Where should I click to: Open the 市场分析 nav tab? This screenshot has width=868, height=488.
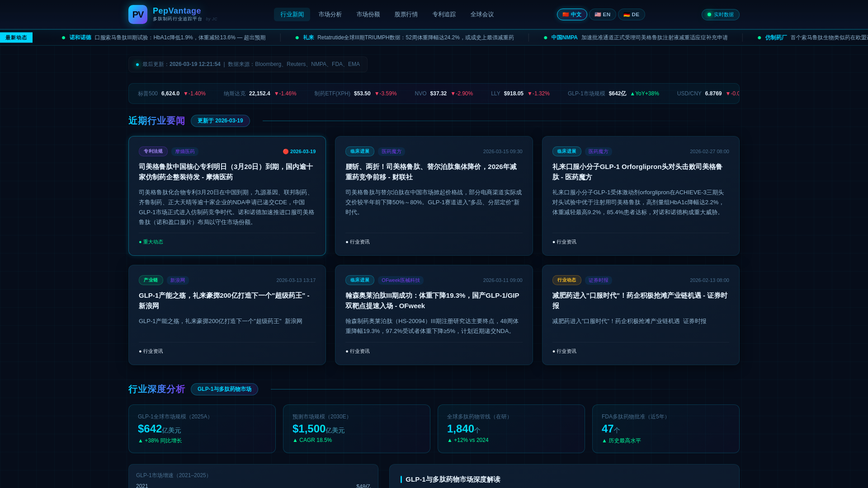click(x=330, y=14)
